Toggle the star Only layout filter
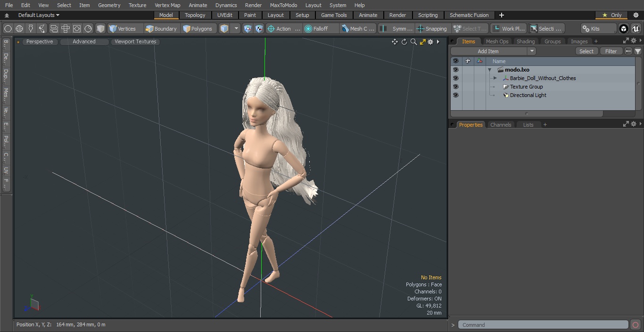The image size is (644, 332). point(611,15)
